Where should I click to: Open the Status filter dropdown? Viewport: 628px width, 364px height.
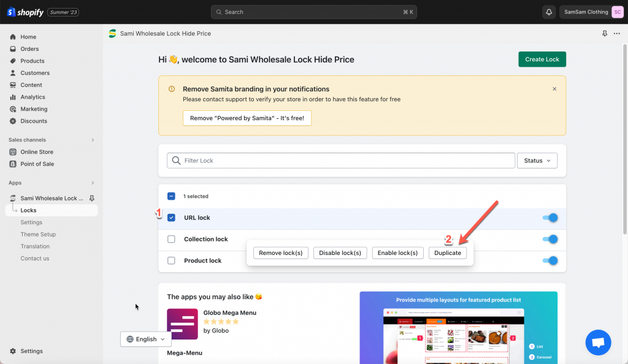pos(537,161)
